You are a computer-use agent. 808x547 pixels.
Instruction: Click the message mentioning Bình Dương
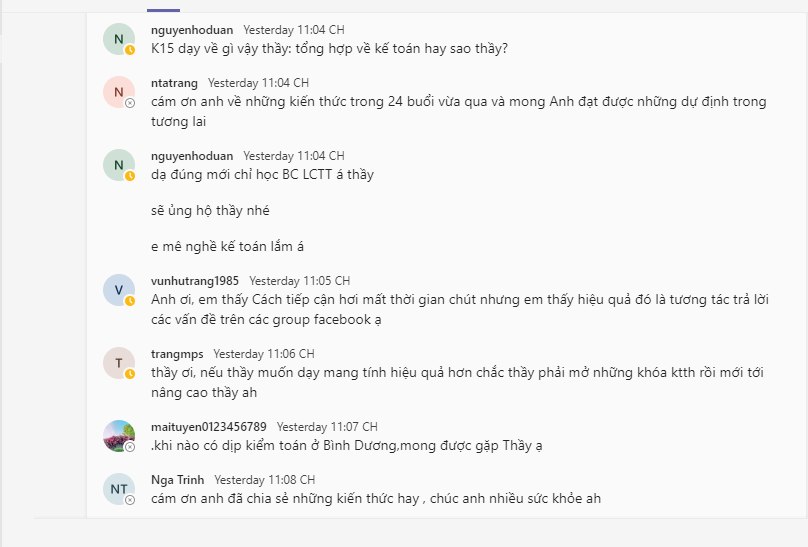click(x=346, y=446)
